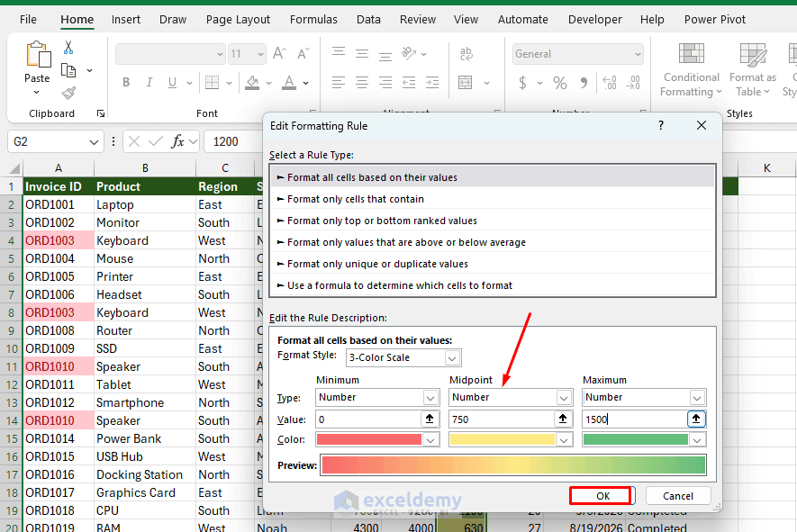This screenshot has height=532, width=797.
Task: Open the Midpoint Type dropdown
Action: 563,398
